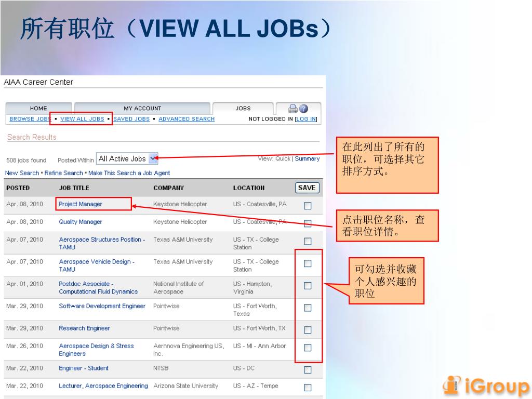
Task: Expand the Posted Within dropdown
Action: 127,158
